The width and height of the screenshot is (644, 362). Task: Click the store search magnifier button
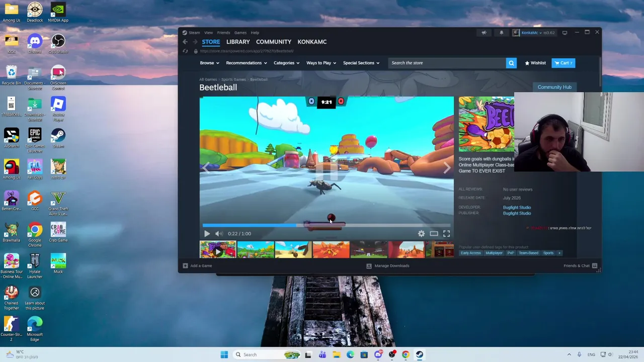[x=511, y=63]
